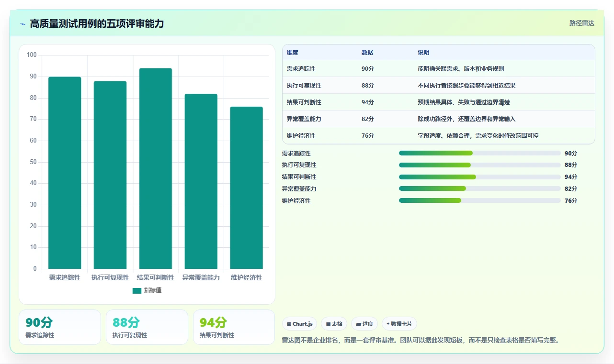614x364 pixels.
Task: Click the Chart.js tag chip
Action: point(299,324)
